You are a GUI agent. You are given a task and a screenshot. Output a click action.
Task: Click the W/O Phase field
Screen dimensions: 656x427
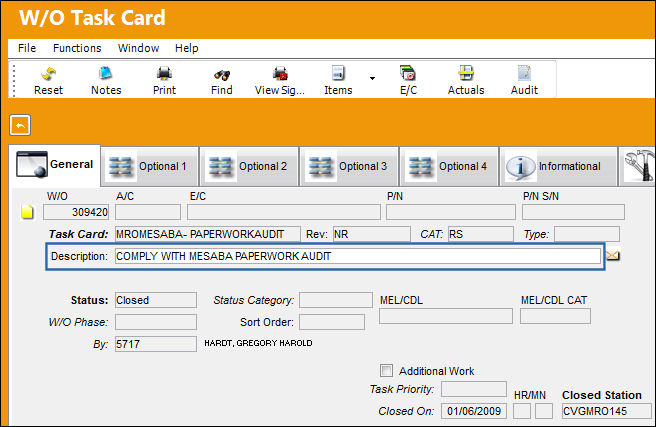click(156, 322)
